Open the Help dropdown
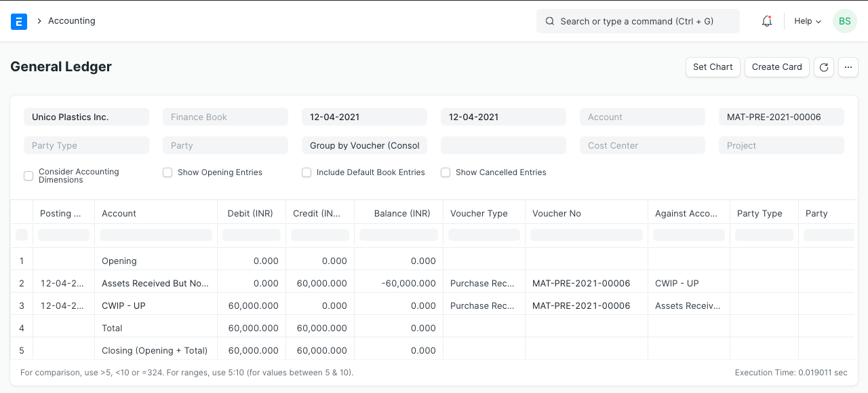Viewport: 868px width, 393px height. click(x=807, y=21)
